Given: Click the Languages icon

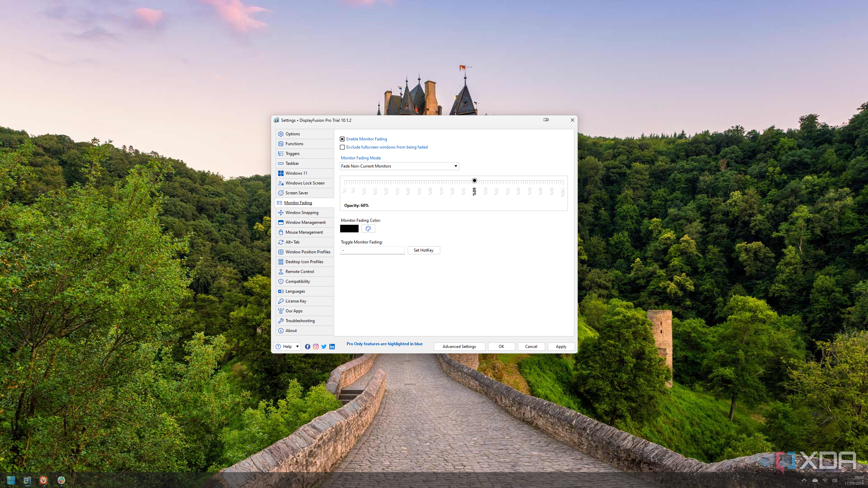Looking at the screenshot, I should (281, 291).
